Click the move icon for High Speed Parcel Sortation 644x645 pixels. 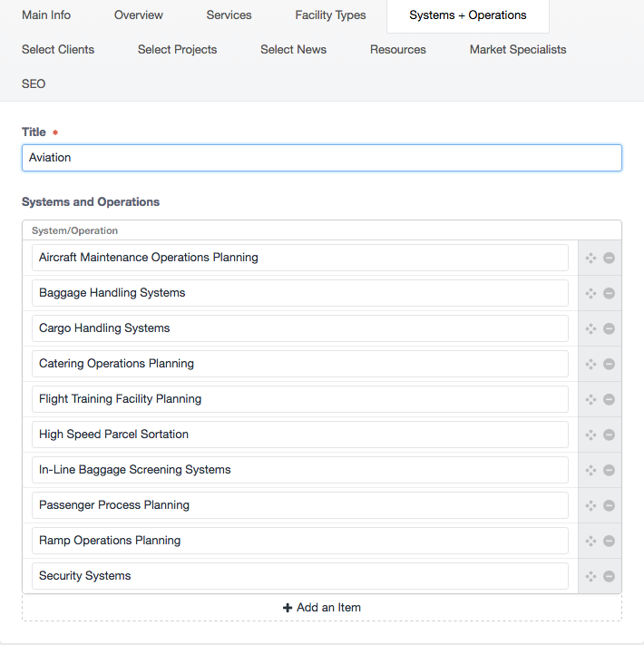pyautogui.click(x=591, y=435)
